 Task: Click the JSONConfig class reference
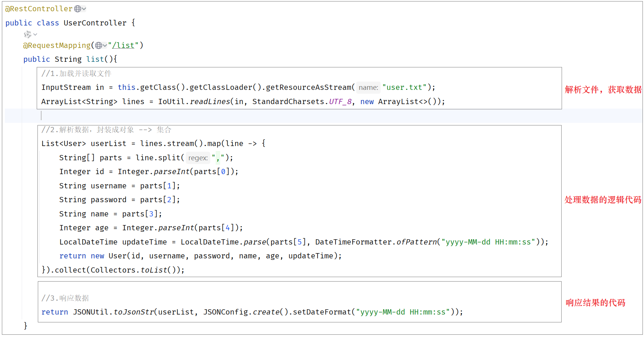tap(226, 312)
